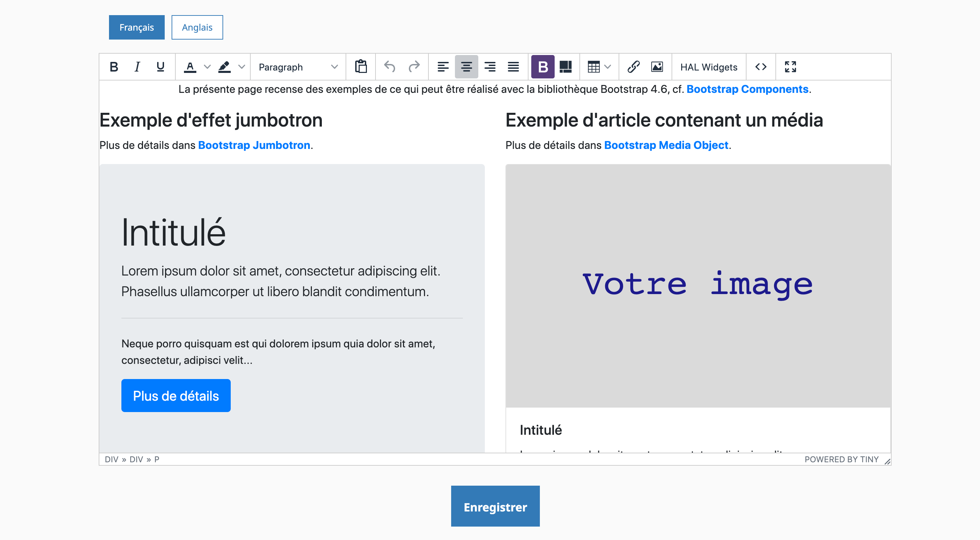Open the source code view
980x540 pixels.
click(x=761, y=67)
